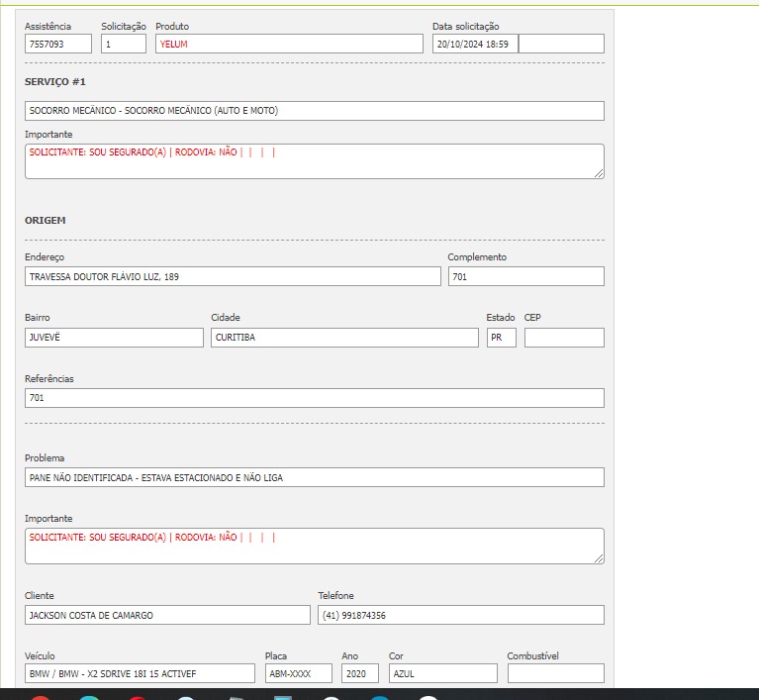Select the Referências field showing 701
Screen dimensions: 759x700
click(314, 398)
